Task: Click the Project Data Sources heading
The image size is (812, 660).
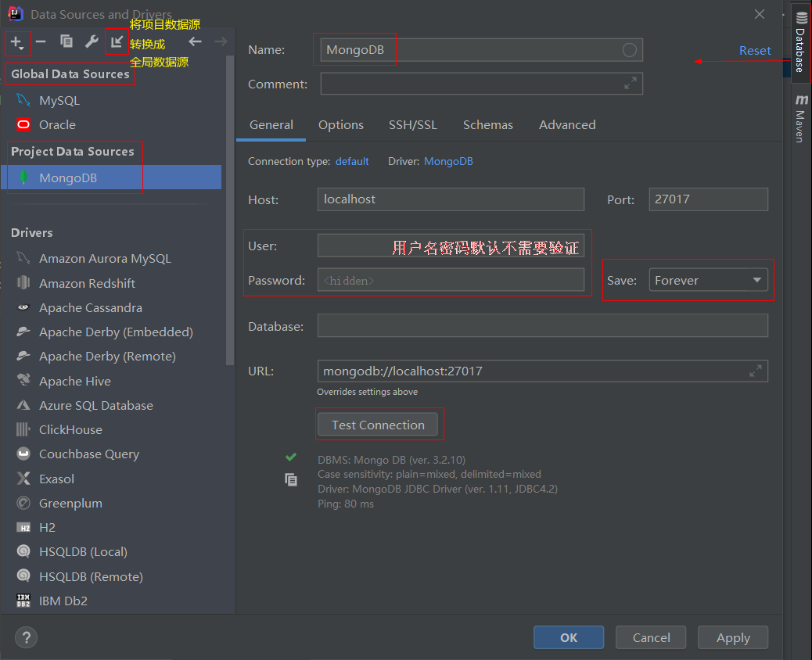Action: [x=73, y=151]
